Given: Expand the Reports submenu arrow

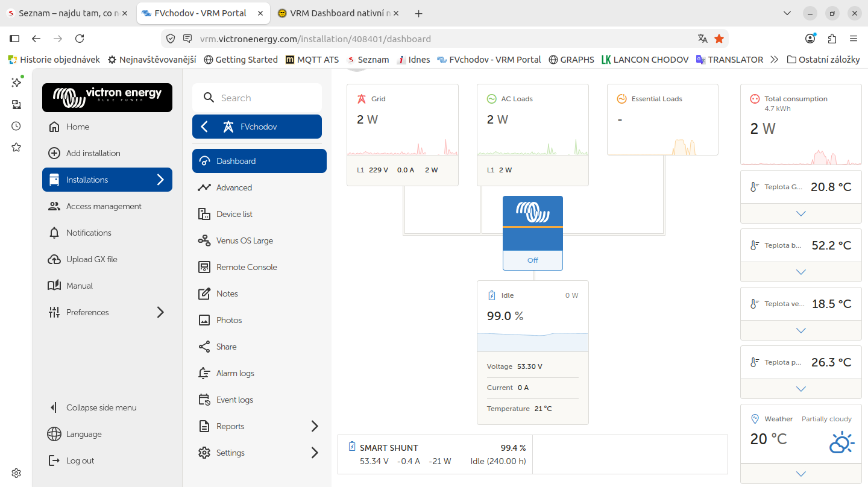Looking at the screenshot, I should tap(315, 426).
